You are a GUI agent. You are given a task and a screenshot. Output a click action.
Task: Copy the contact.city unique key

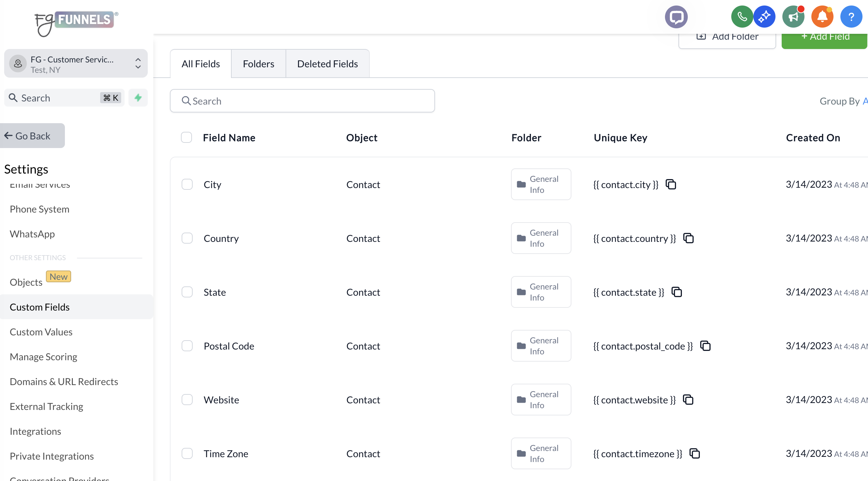click(x=671, y=185)
